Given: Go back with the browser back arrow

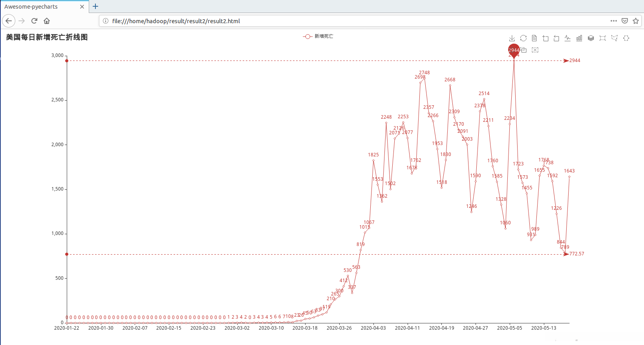Looking at the screenshot, I should click(9, 21).
